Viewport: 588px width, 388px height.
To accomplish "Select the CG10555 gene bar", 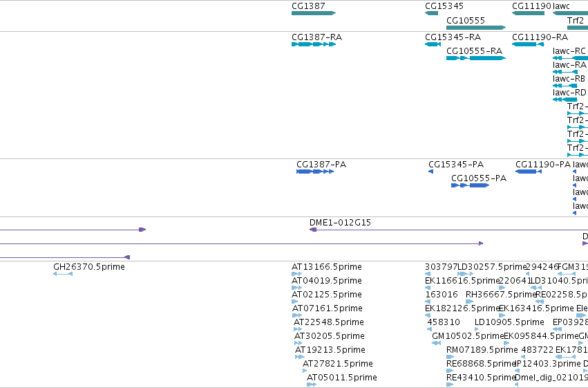I will 476,28.
